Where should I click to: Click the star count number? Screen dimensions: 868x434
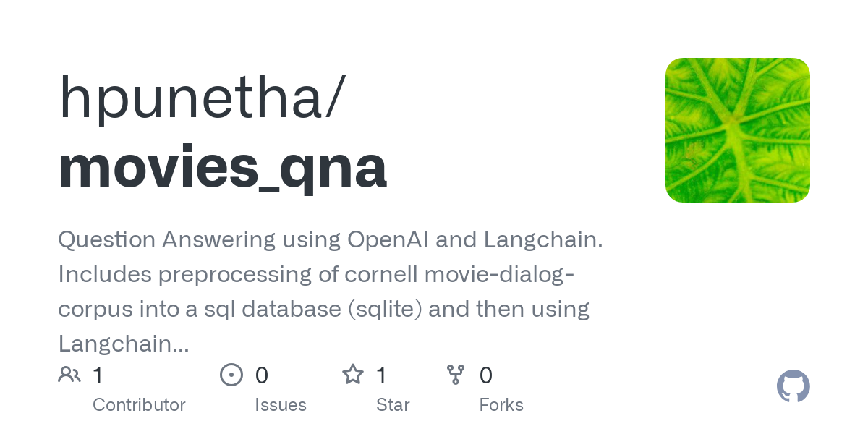382,375
